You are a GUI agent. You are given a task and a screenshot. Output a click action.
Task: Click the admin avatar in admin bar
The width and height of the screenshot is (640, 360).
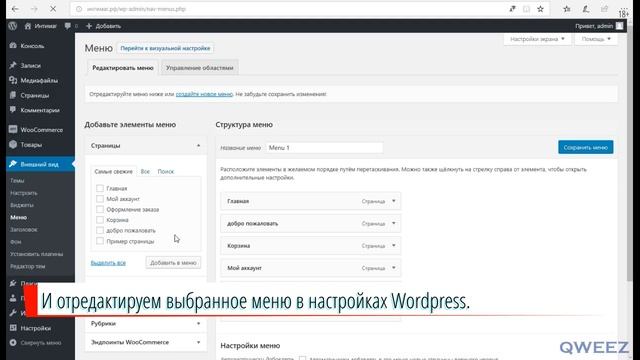[x=620, y=26]
